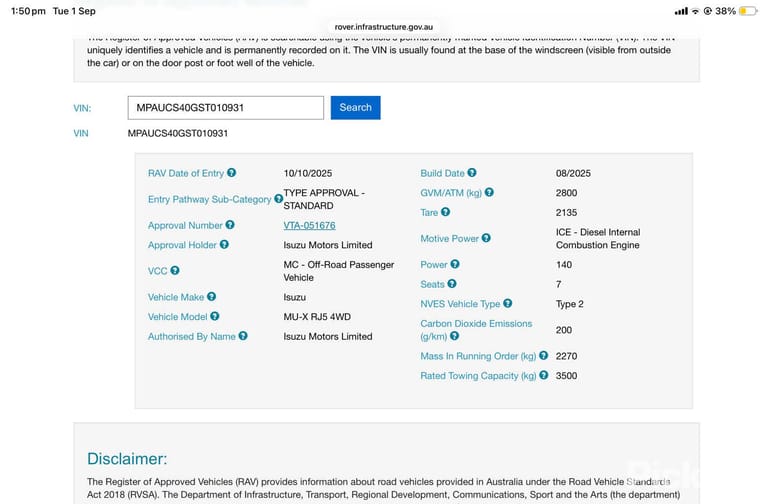Select the towing capacity value 3500
The height and width of the screenshot is (504, 768).
(566, 376)
